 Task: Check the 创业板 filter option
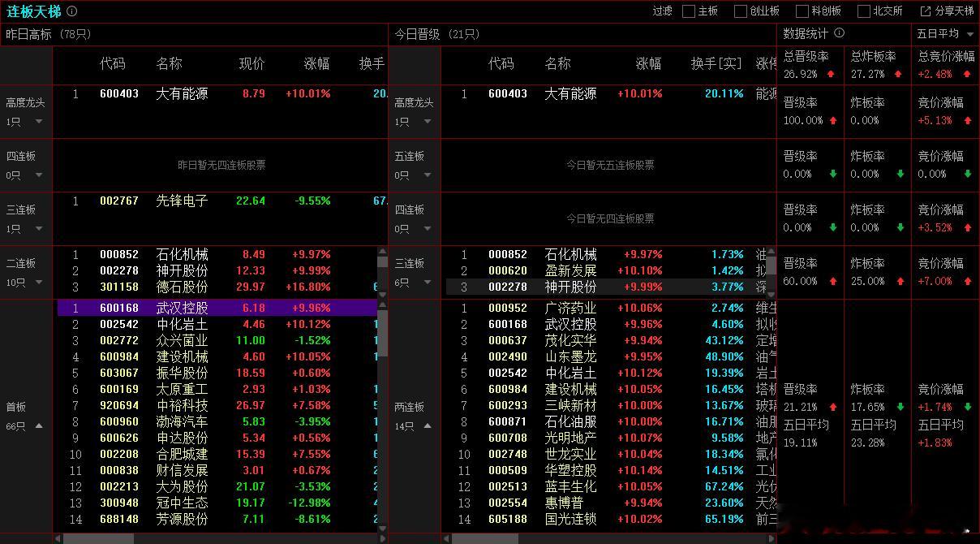tap(740, 11)
